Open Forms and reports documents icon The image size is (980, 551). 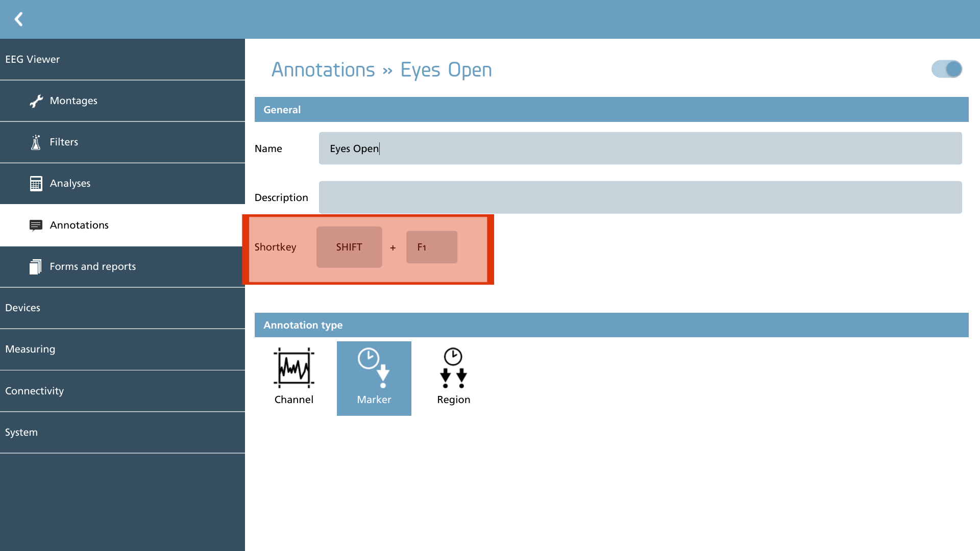click(x=35, y=267)
